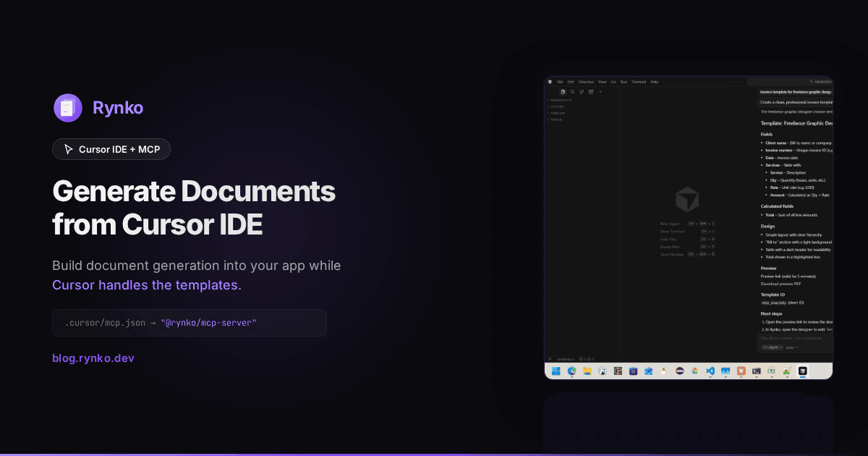Open the Terminal menu
868x456 pixels.
tap(639, 82)
